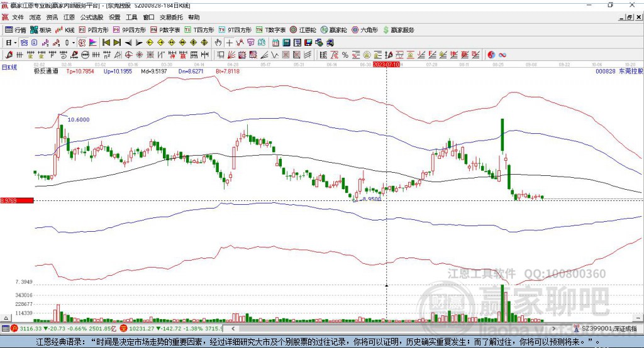The image size is (644, 348).
Task: Open the 帮助 menu
Action: click(194, 17)
